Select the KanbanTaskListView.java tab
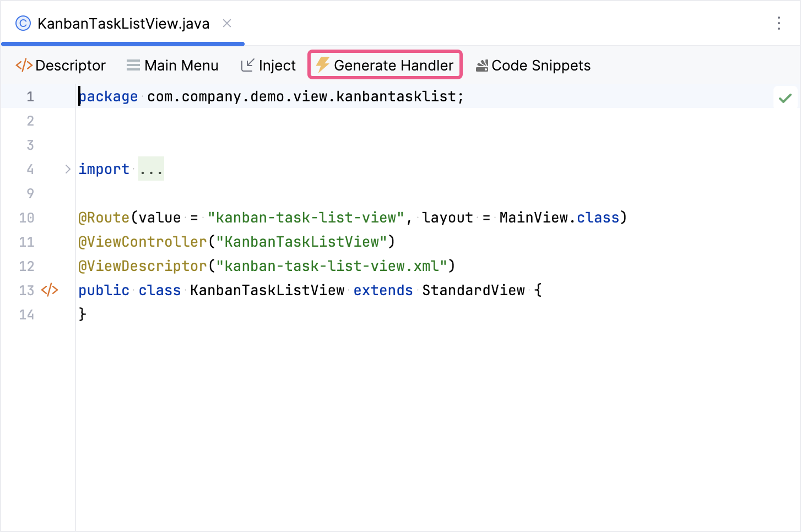This screenshot has width=801, height=532. pyautogui.click(x=122, y=23)
